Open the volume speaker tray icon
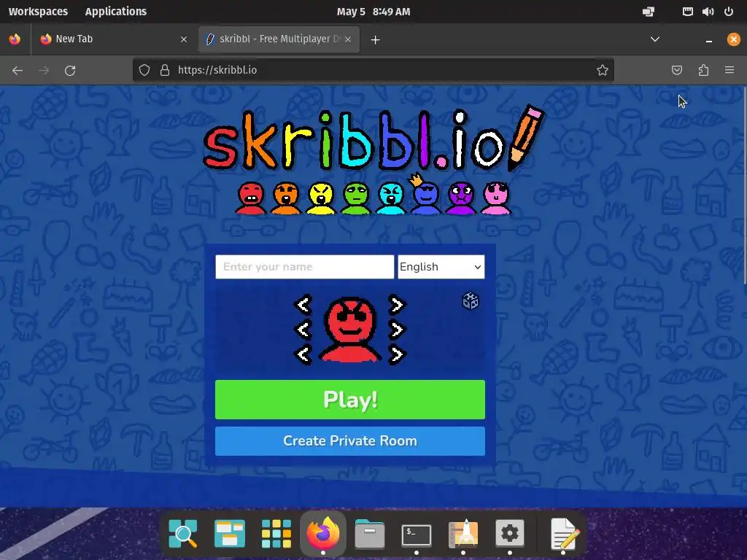 (708, 12)
